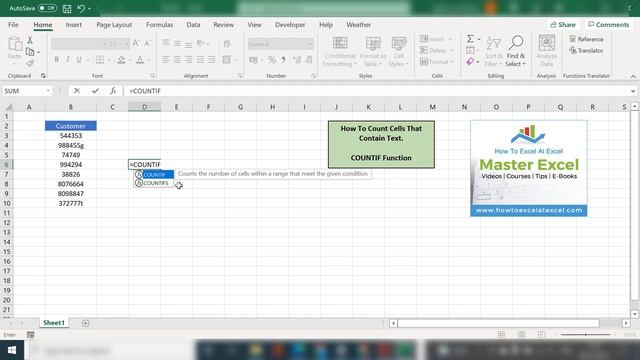Select the Customer header cell
Screen dimensions: 640x360
click(x=71, y=126)
